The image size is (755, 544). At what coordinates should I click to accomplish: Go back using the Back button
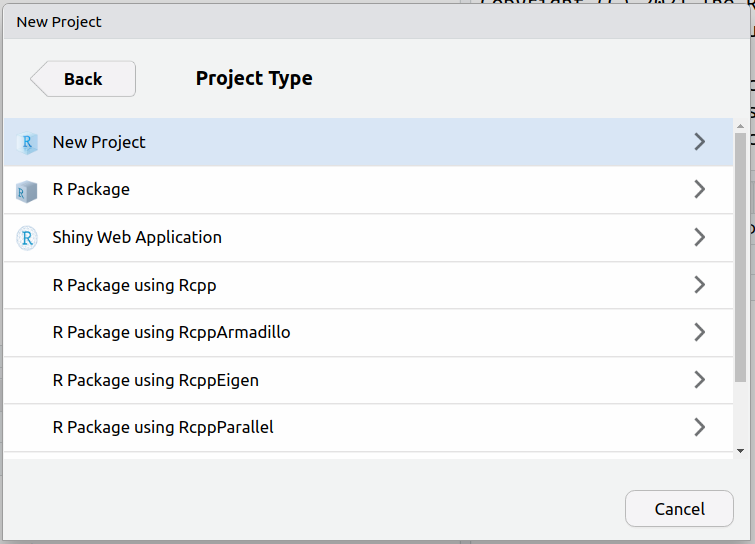(x=83, y=79)
